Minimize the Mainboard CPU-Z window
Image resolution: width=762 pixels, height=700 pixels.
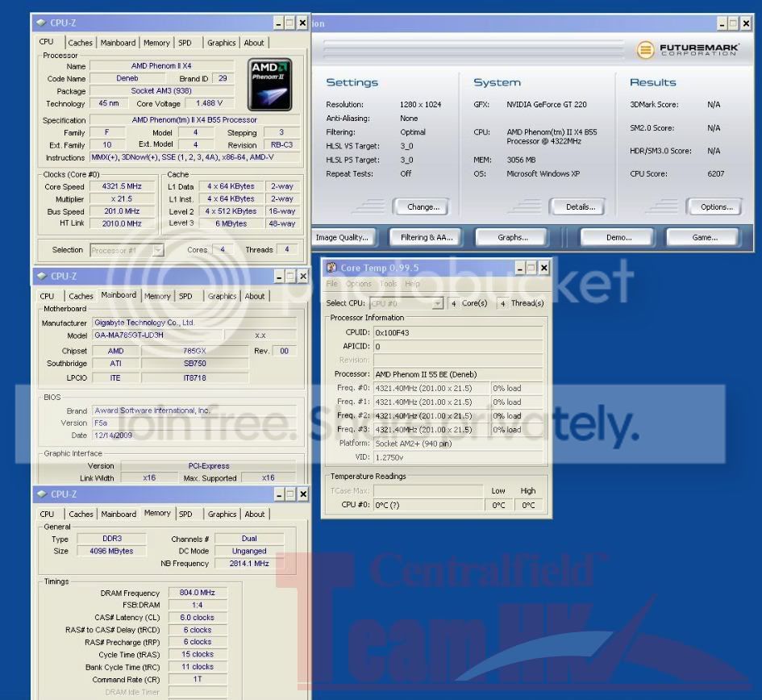[x=278, y=277]
